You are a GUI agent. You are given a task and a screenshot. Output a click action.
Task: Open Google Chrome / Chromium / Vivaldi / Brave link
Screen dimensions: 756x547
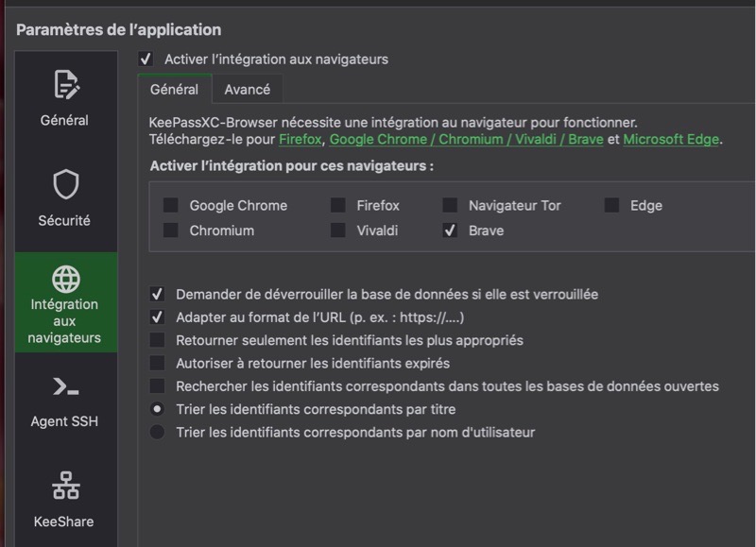coord(465,140)
